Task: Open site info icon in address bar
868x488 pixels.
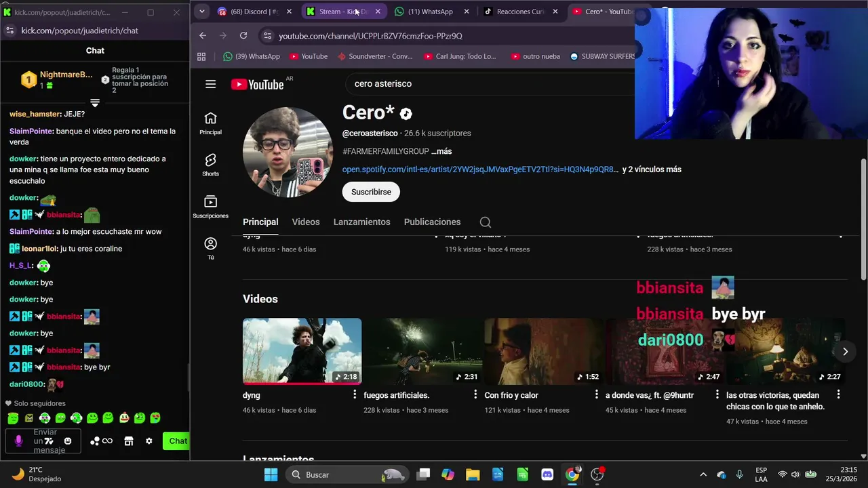Action: pyautogui.click(x=267, y=35)
